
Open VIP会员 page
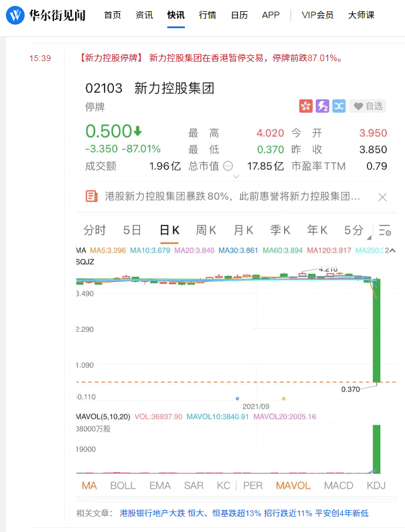point(318,15)
